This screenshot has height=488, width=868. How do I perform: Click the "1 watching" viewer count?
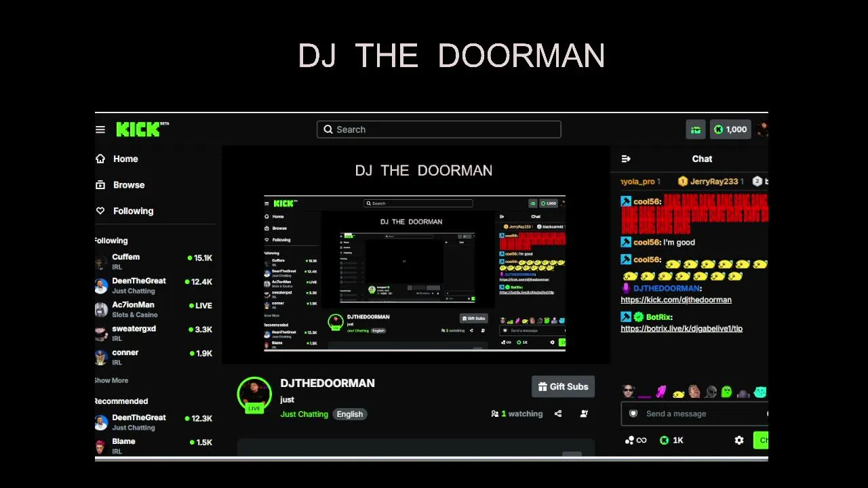point(521,413)
